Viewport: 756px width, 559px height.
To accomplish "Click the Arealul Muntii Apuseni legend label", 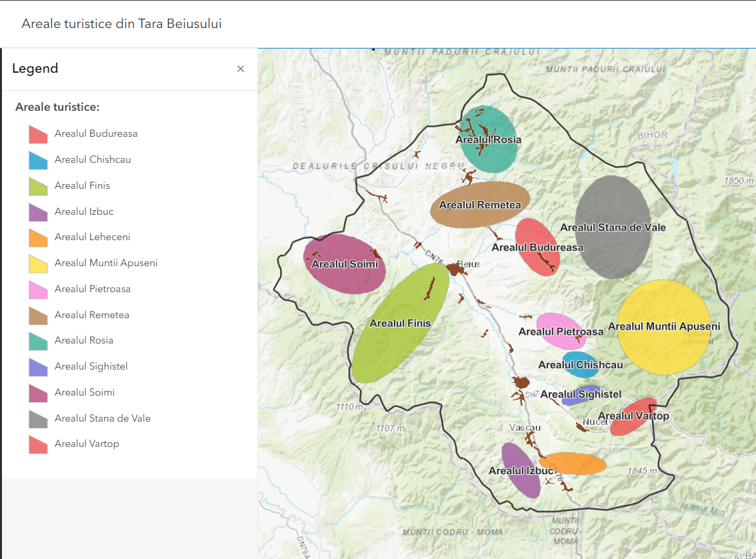I will [x=106, y=263].
